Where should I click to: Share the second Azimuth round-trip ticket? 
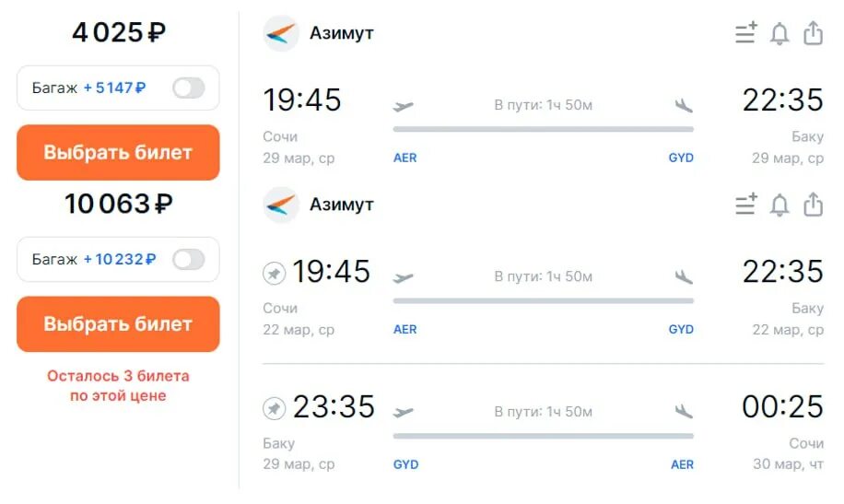point(813,205)
